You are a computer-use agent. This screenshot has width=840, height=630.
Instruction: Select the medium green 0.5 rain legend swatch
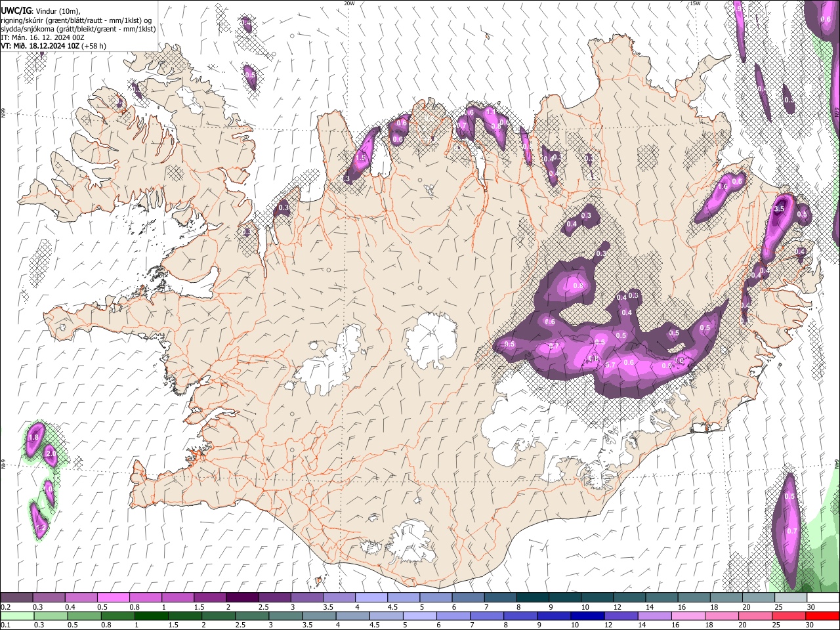pos(84,616)
